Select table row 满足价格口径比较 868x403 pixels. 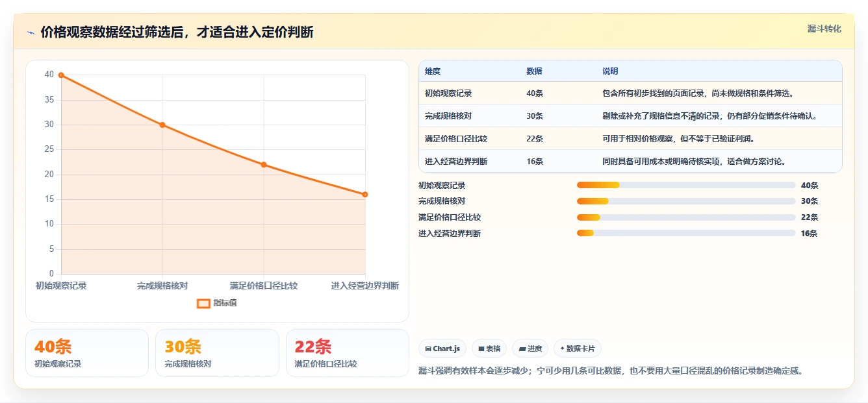(x=630, y=139)
